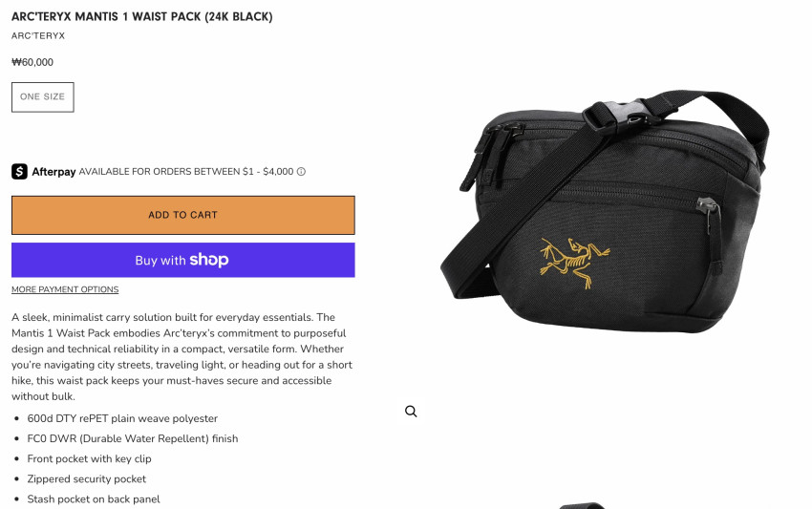Click the Arc'teryx Mantis 1 Waist Pack title
The image size is (812, 509).
pos(142,16)
